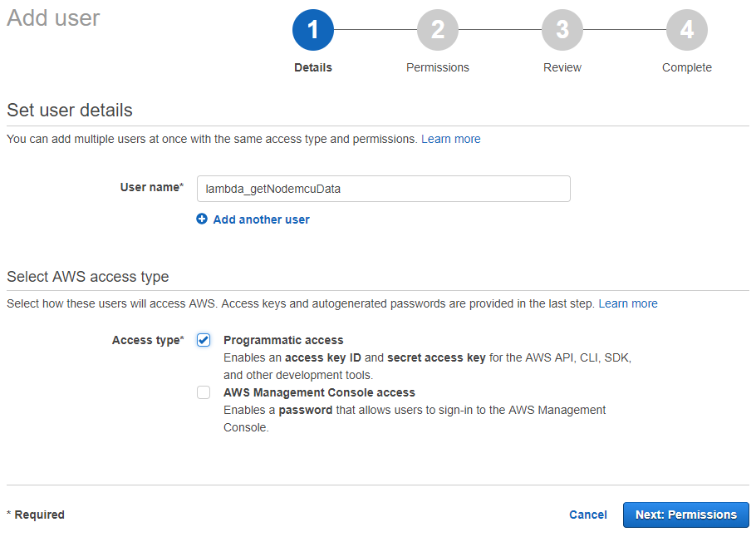Select the Complete step label
Image resolution: width=756 pixels, height=537 pixels.
click(x=686, y=67)
